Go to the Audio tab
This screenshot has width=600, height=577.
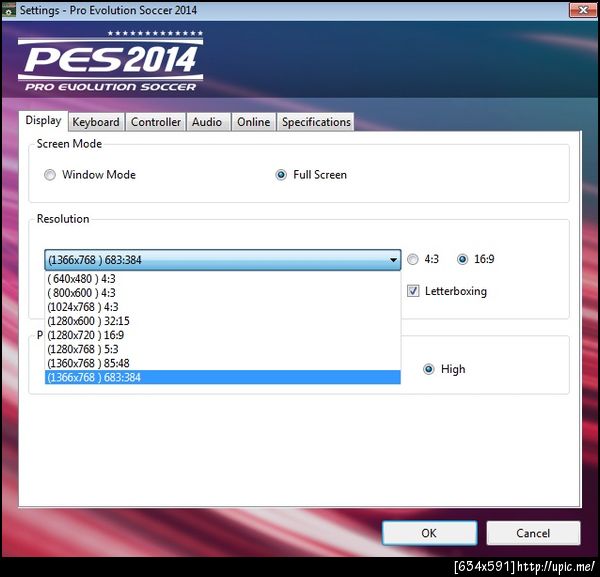point(207,122)
